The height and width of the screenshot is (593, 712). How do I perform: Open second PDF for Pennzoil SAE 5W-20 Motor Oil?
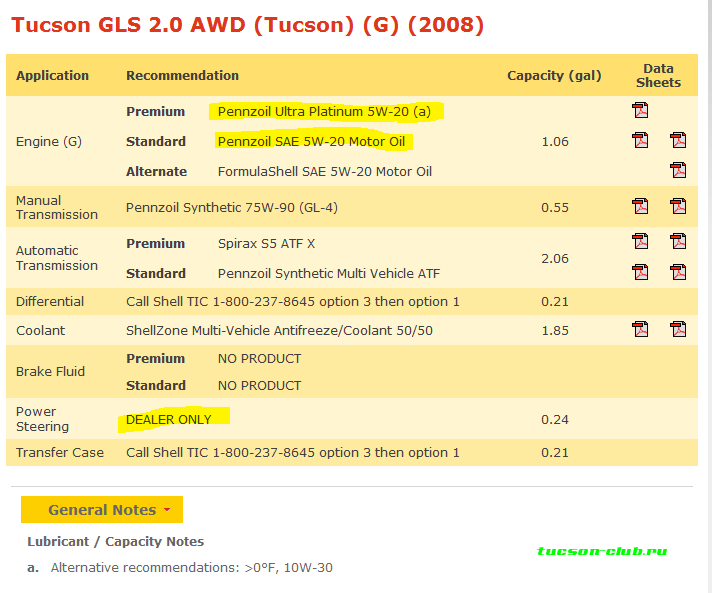click(678, 140)
